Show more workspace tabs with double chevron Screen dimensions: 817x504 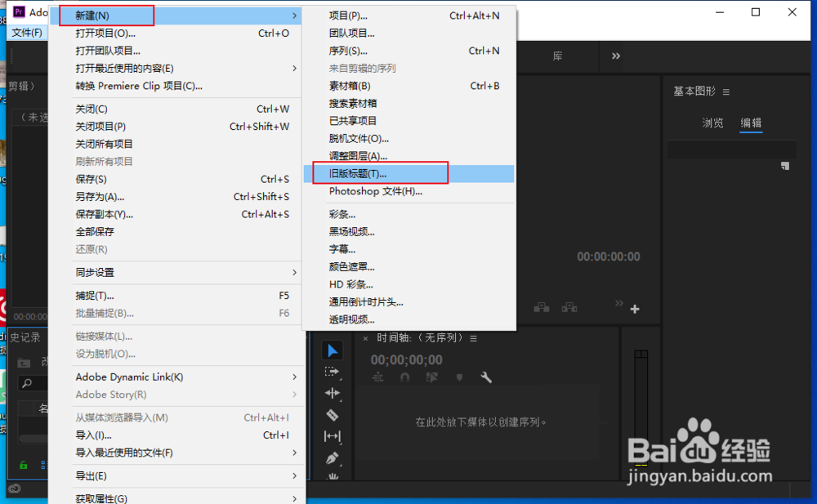click(x=616, y=56)
